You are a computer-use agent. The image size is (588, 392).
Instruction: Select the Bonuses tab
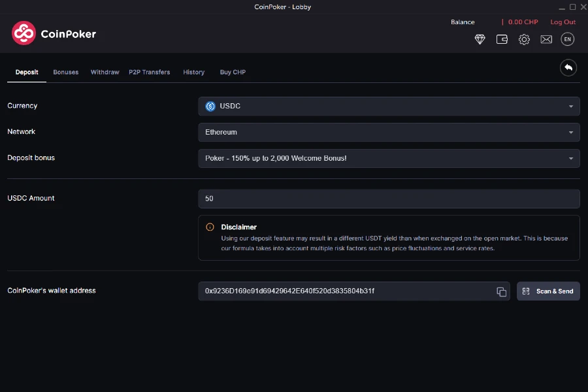pyautogui.click(x=65, y=72)
